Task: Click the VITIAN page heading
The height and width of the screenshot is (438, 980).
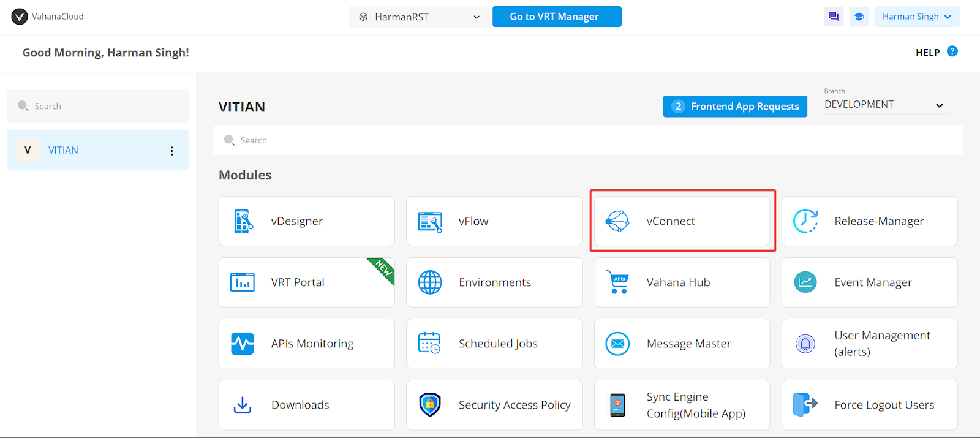Action: 242,107
